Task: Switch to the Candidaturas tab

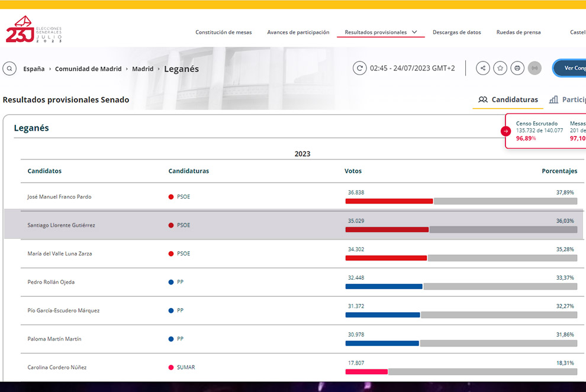Action: [x=508, y=99]
